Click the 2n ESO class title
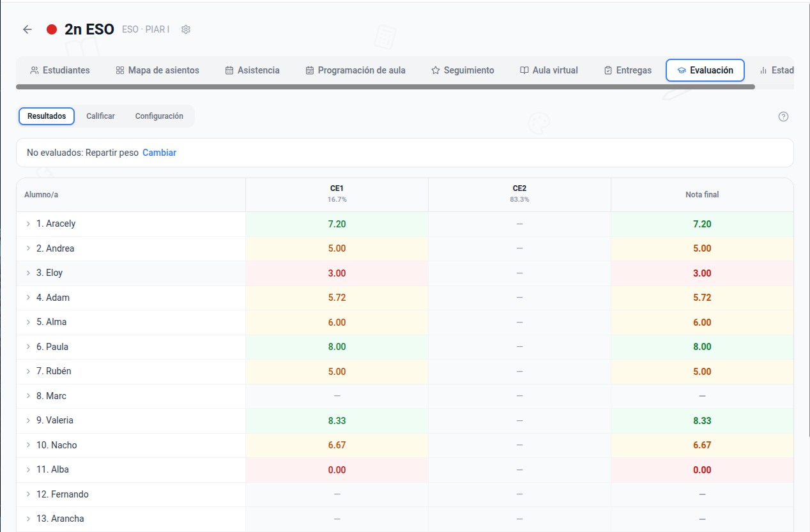Viewport: 810px width, 532px height. click(89, 29)
